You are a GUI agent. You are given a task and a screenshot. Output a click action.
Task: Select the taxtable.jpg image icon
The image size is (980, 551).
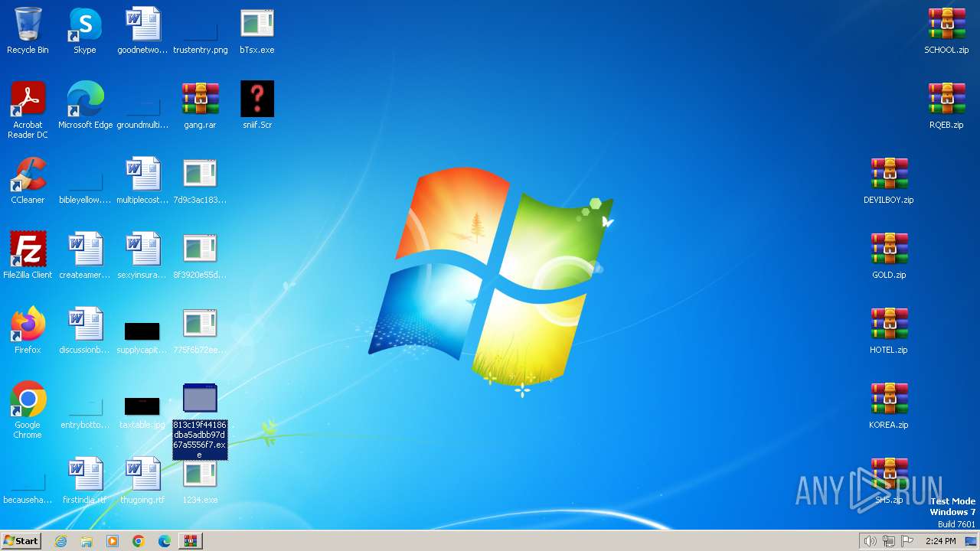[x=142, y=406]
